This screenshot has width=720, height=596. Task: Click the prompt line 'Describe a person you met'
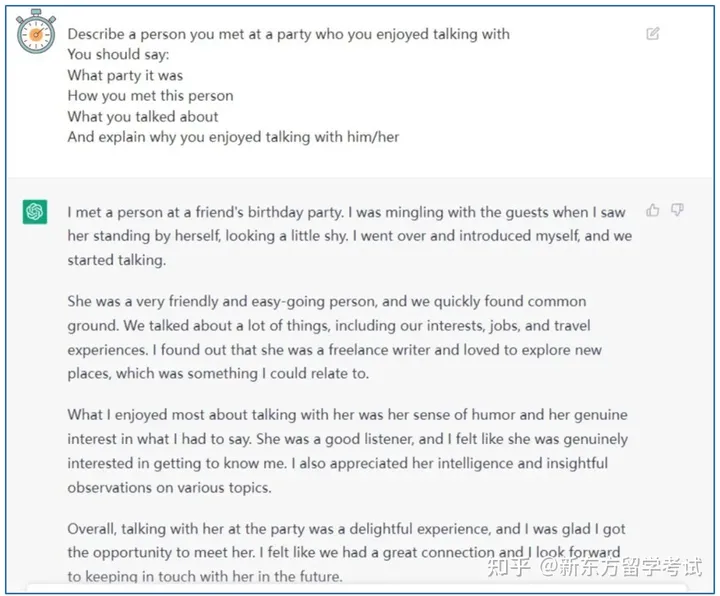(288, 34)
